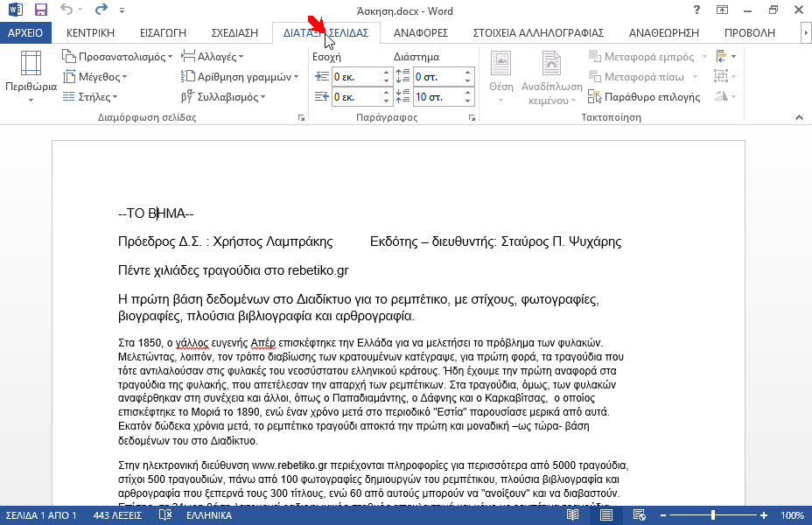Image resolution: width=812 pixels, height=525 pixels.
Task: Click the zoom in plus button
Action: point(764,515)
